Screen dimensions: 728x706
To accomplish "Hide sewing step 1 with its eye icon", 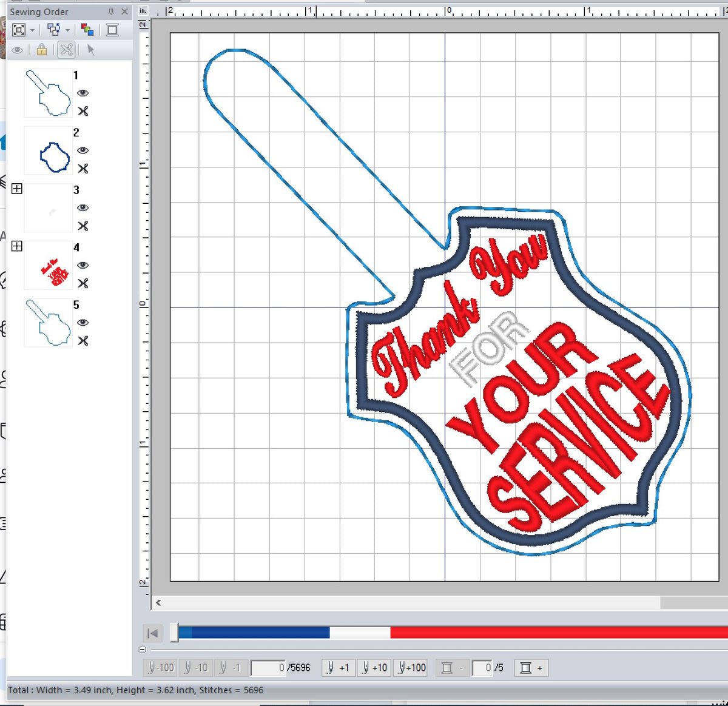I will (83, 93).
